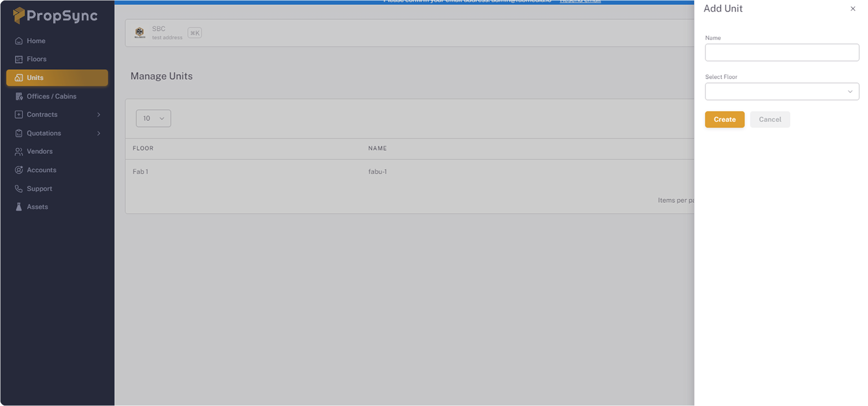Click the Accounts sidebar icon
The height and width of the screenshot is (406, 868).
[x=19, y=170]
